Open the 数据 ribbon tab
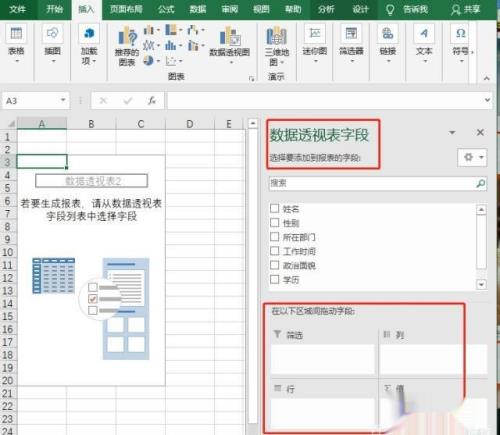Screen dimensions: 500x435 [x=198, y=9]
